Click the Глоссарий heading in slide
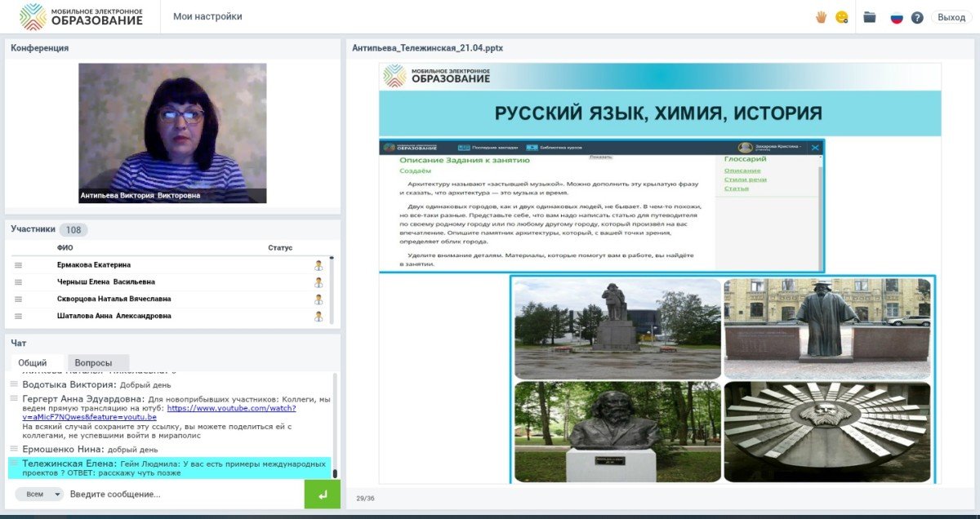980x519 pixels. pyautogui.click(x=746, y=159)
